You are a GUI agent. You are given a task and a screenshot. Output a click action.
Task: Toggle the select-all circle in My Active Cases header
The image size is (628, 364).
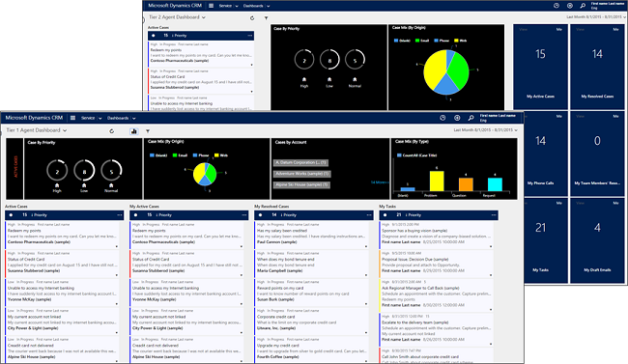tap(135, 215)
